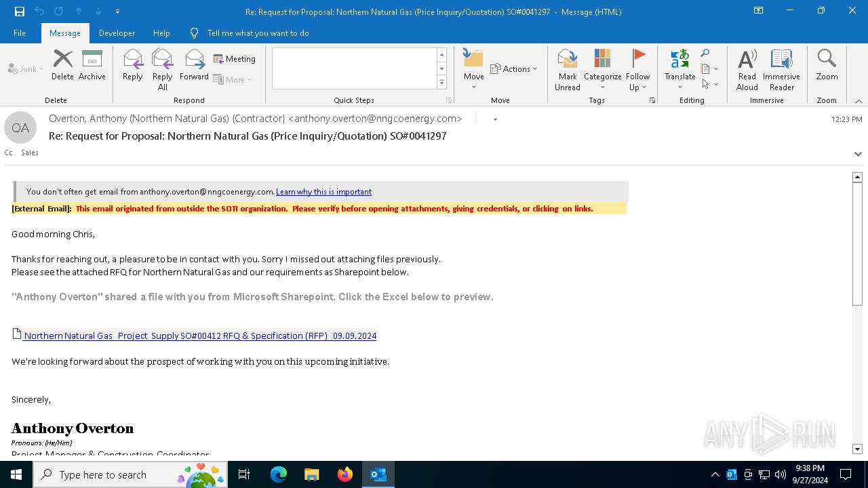The height and width of the screenshot is (488, 868).
Task: Switch to the Developer tab
Action: [x=117, y=33]
